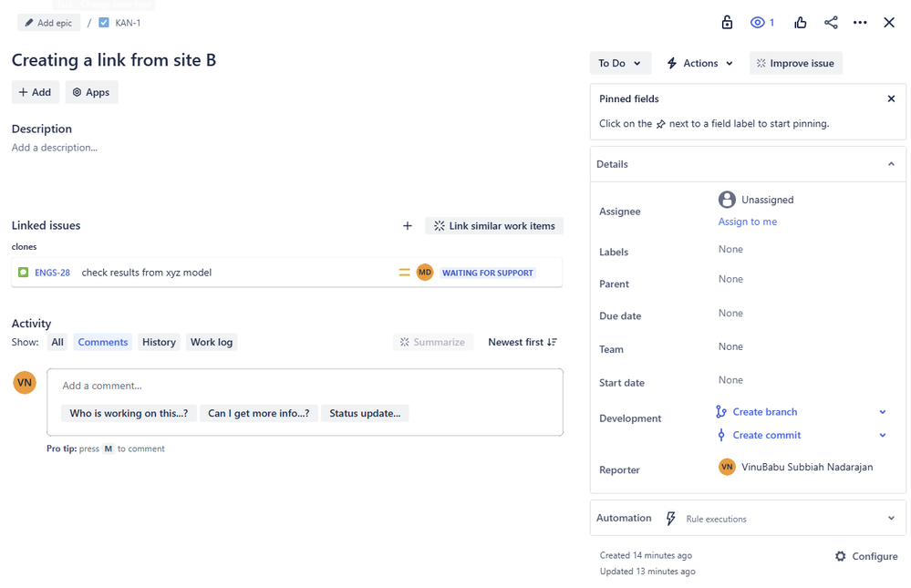Insert 'Who is working on this...?' suggestion
This screenshot has height=588, width=911.
(x=129, y=413)
